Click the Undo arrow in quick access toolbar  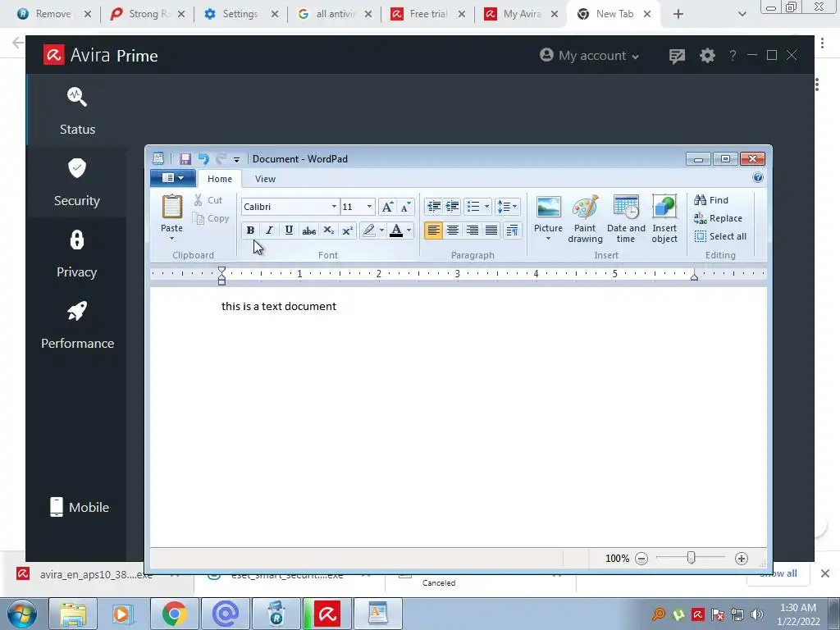click(x=203, y=159)
